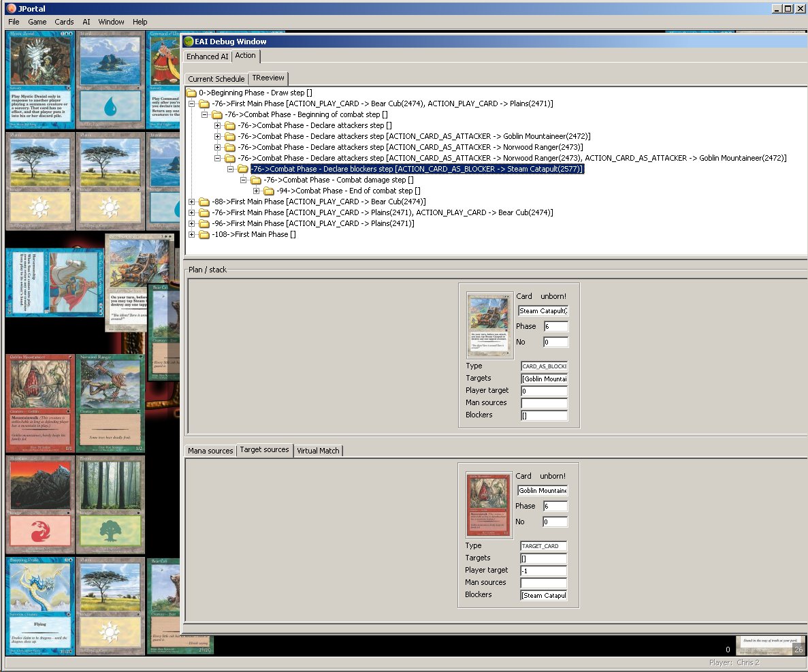This screenshot has width=808, height=672.
Task: Open the Help menu
Action: click(x=140, y=22)
